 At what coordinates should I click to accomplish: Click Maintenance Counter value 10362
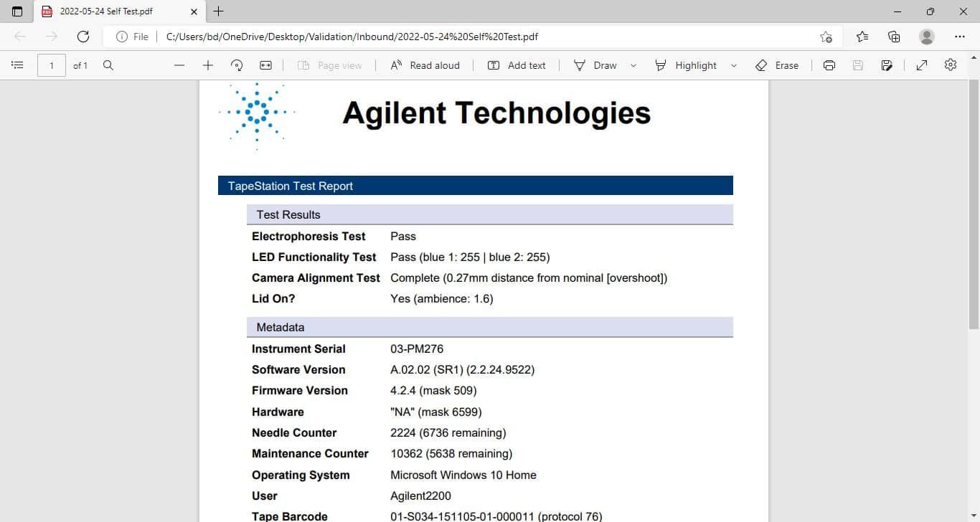coord(451,453)
